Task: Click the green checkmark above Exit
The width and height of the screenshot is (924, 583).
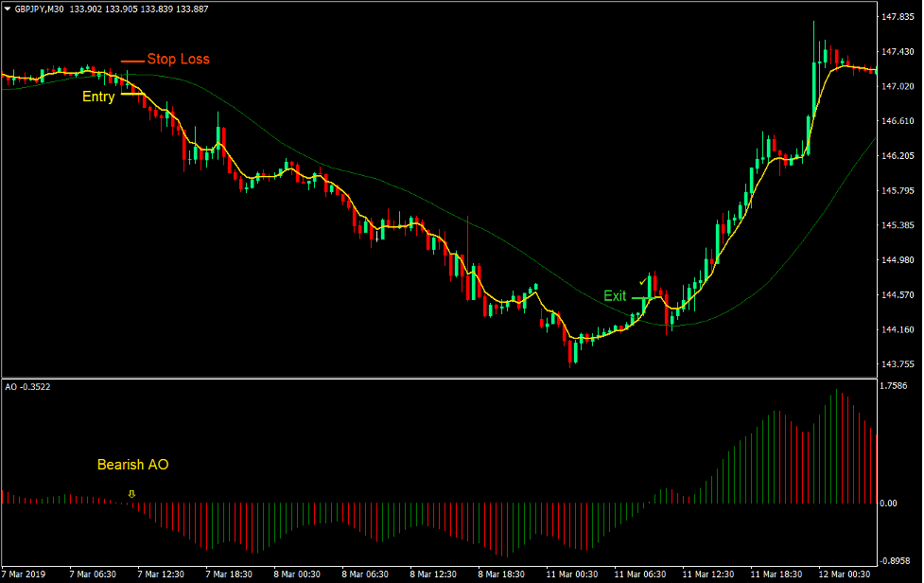Action: click(x=642, y=281)
